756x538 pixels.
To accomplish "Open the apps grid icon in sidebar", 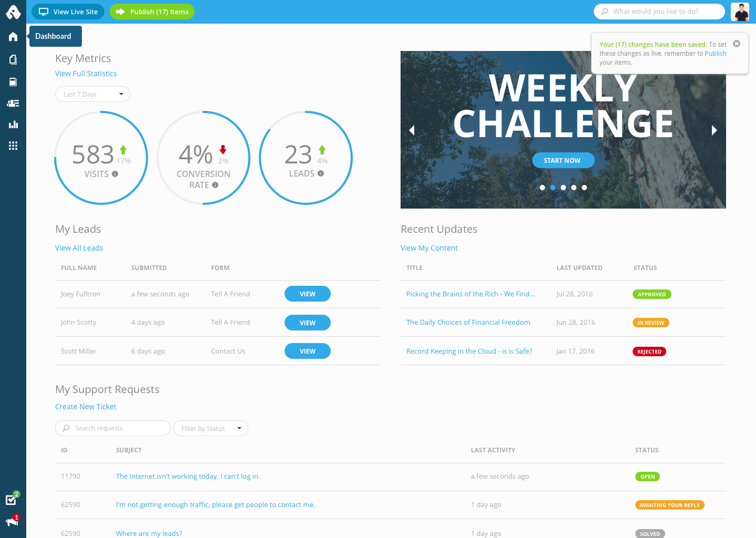I will (x=13, y=146).
